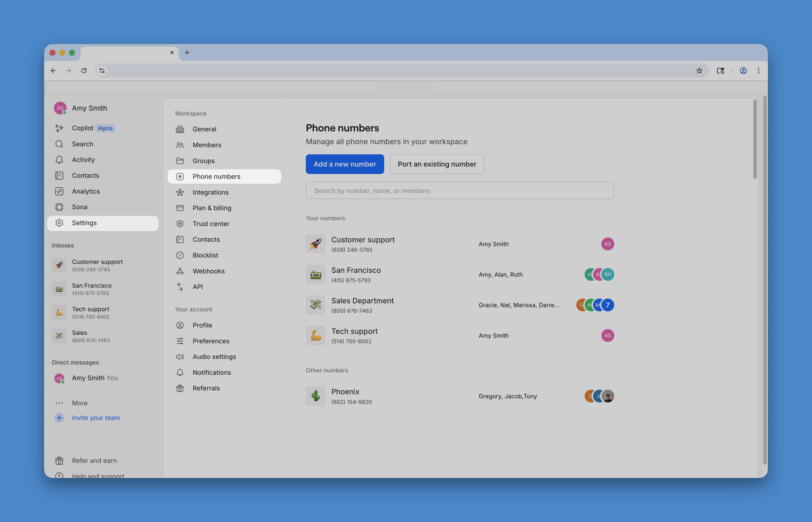Open Profile account settings
812x522 pixels.
pyautogui.click(x=224, y=325)
